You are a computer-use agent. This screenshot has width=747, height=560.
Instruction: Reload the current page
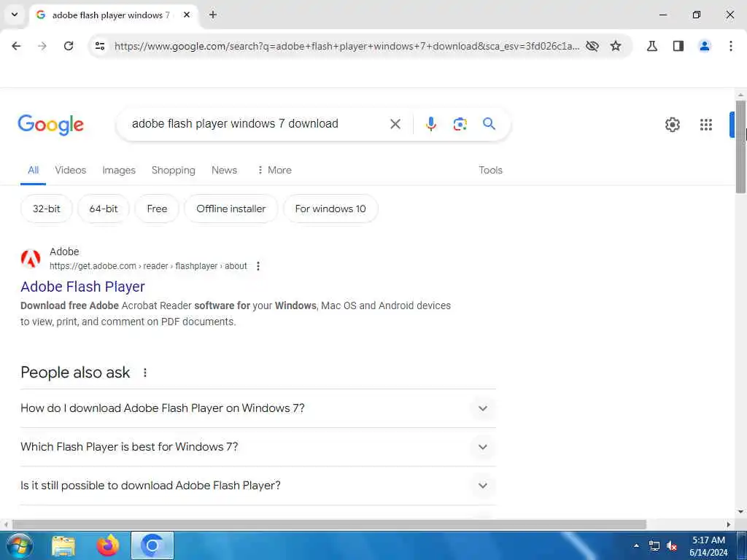(x=69, y=46)
